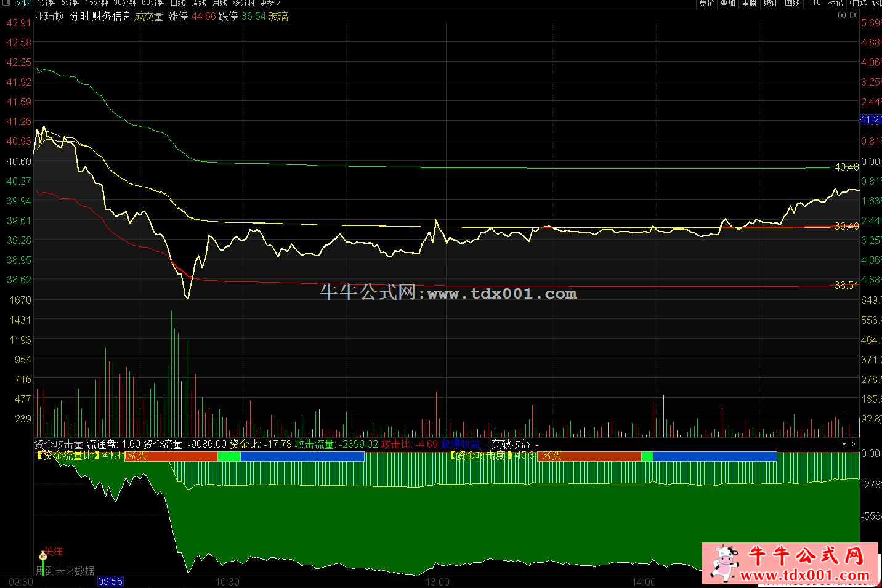Switch to the 日线 chart tab
This screenshot has height=588, width=882.
pos(178,3)
